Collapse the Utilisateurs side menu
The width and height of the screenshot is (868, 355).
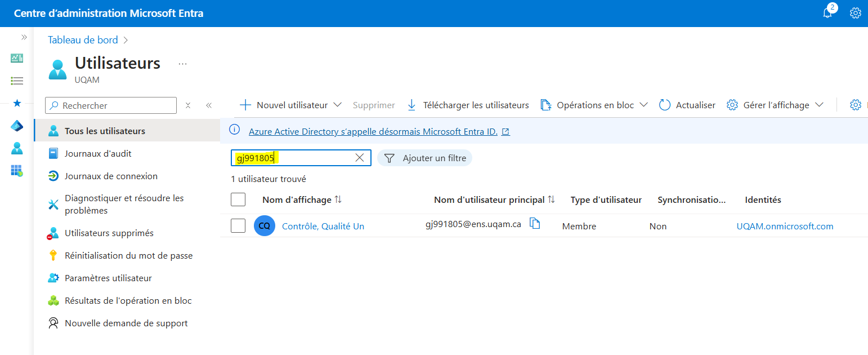pyautogui.click(x=209, y=105)
